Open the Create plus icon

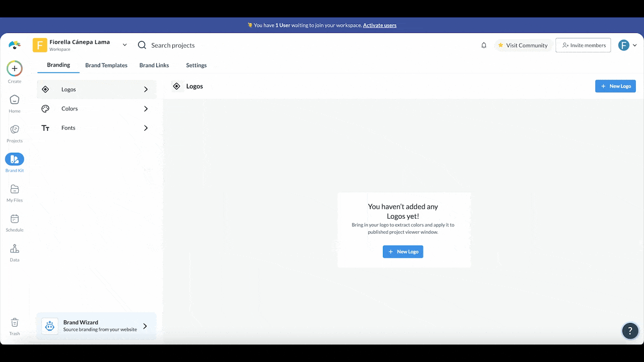coord(14,69)
